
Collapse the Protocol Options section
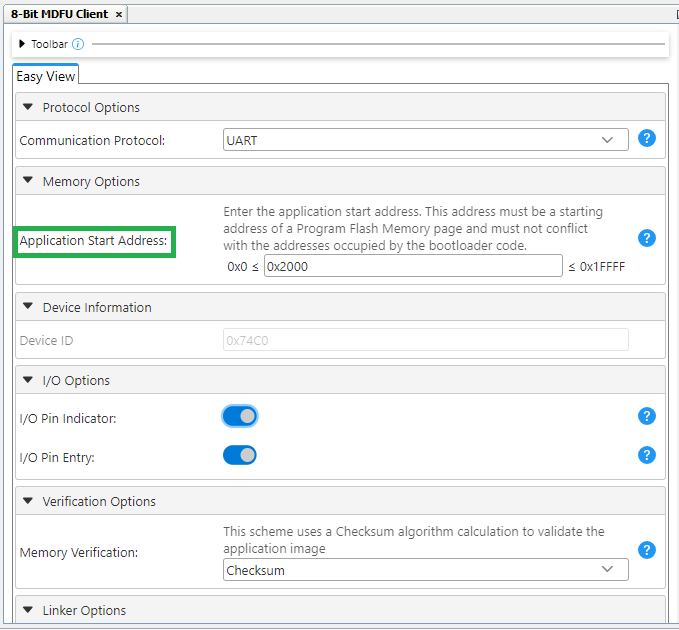click(27, 107)
